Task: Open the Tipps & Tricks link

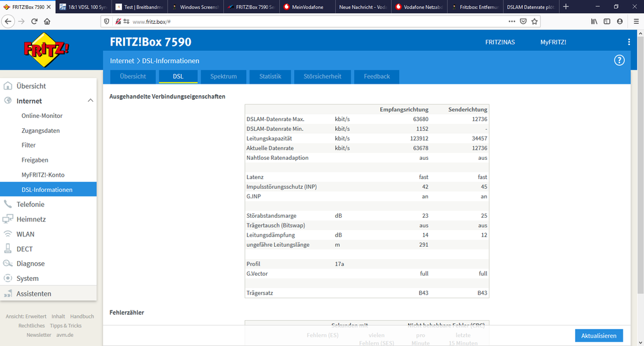Action: pyautogui.click(x=66, y=325)
